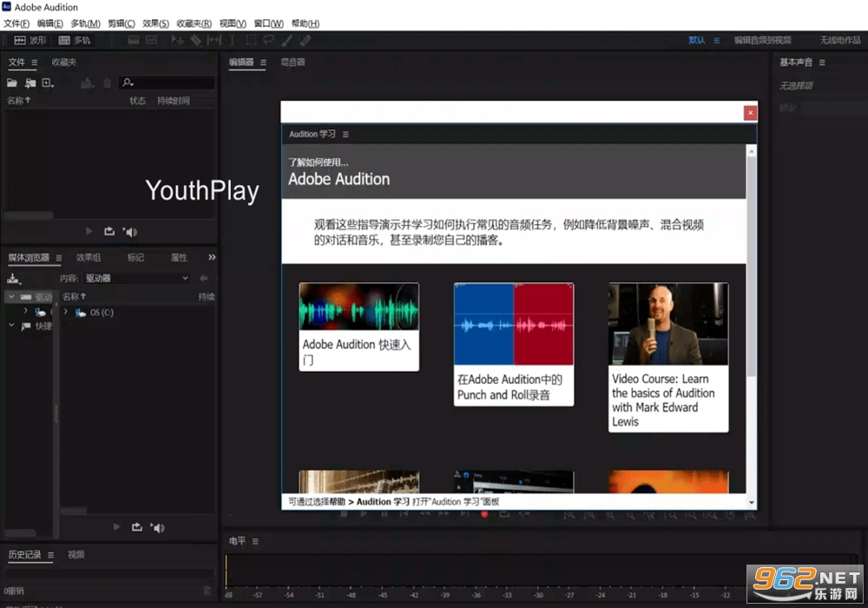Viewport: 868px width, 608px height.
Task: Show the spectral frequency display
Action: (134, 41)
